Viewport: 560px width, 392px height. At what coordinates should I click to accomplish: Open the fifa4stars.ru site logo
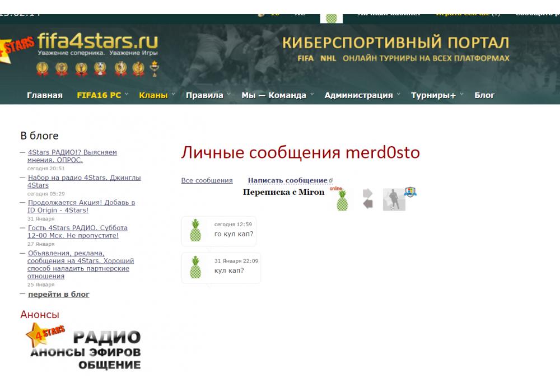(97, 41)
